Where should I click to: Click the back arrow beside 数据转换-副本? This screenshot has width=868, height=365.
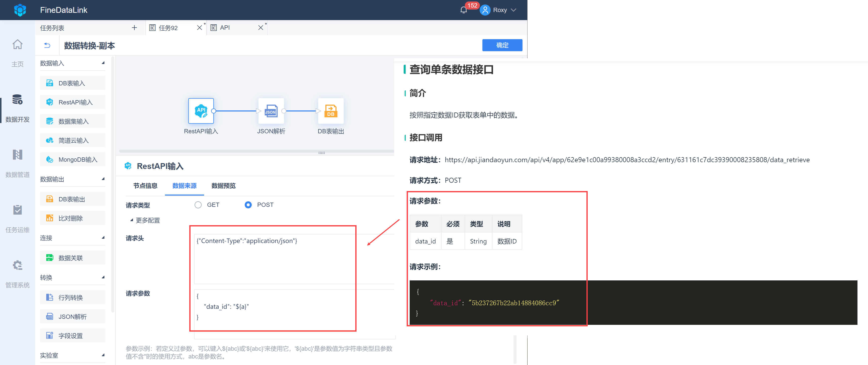coord(47,45)
